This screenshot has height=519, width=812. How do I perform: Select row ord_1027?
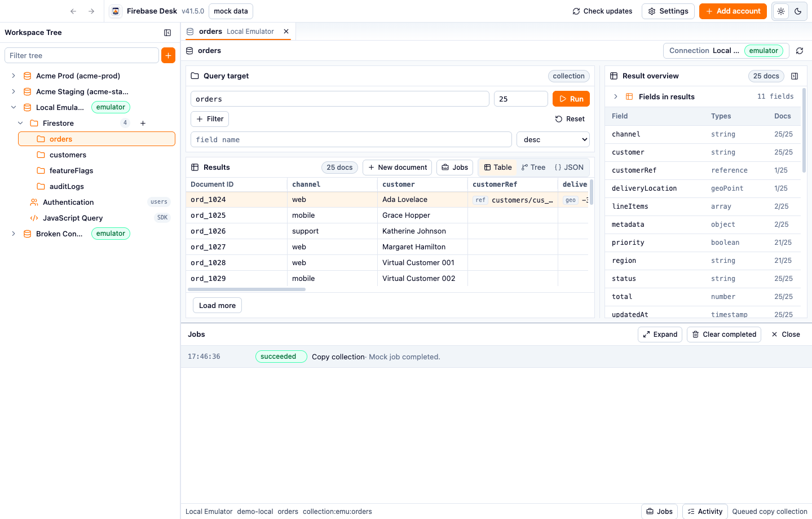(387, 247)
